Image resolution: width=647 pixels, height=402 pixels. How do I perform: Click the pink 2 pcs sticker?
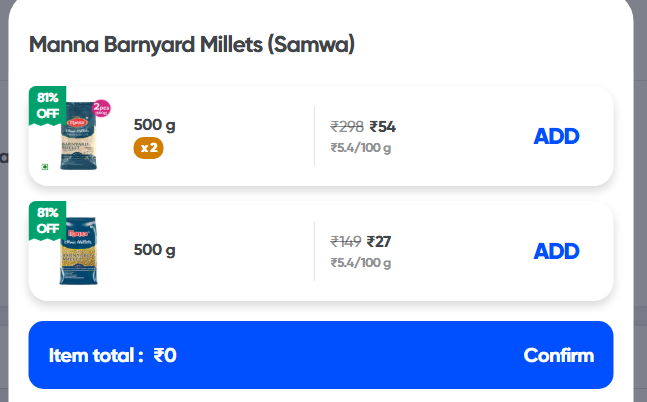[101, 108]
